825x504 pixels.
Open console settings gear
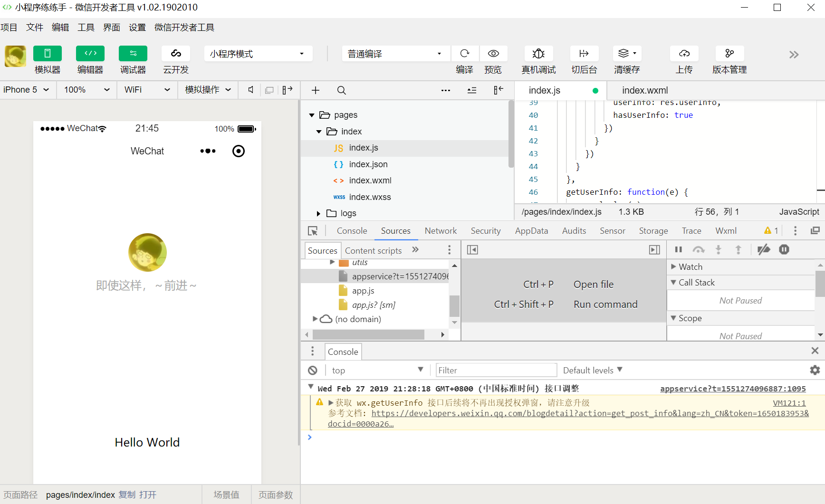coord(815,370)
